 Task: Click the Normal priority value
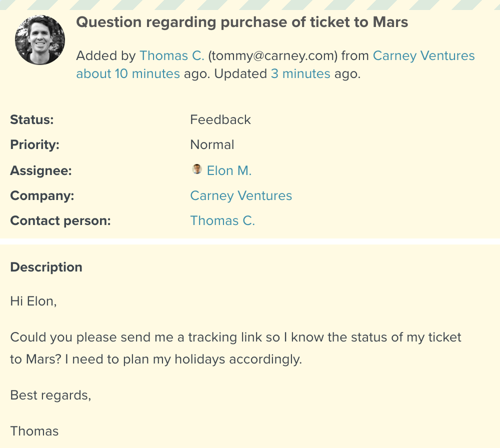pyautogui.click(x=212, y=144)
